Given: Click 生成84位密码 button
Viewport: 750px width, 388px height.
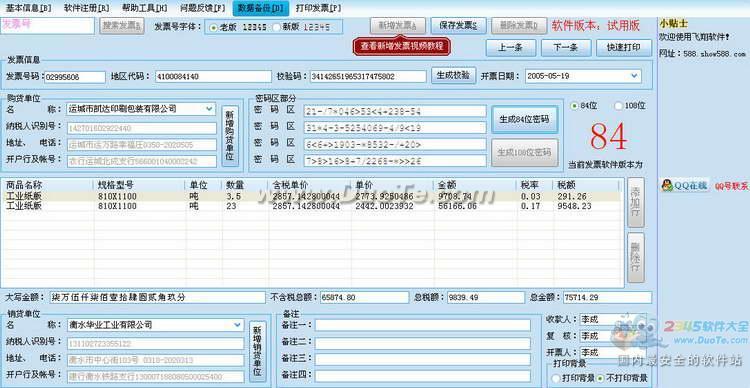Looking at the screenshot, I should [525, 120].
